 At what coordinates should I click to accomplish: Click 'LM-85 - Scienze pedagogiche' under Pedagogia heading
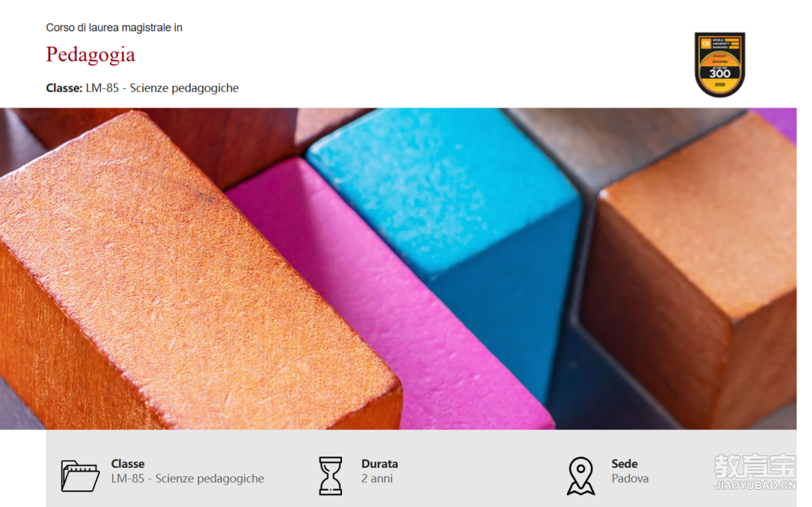(162, 88)
